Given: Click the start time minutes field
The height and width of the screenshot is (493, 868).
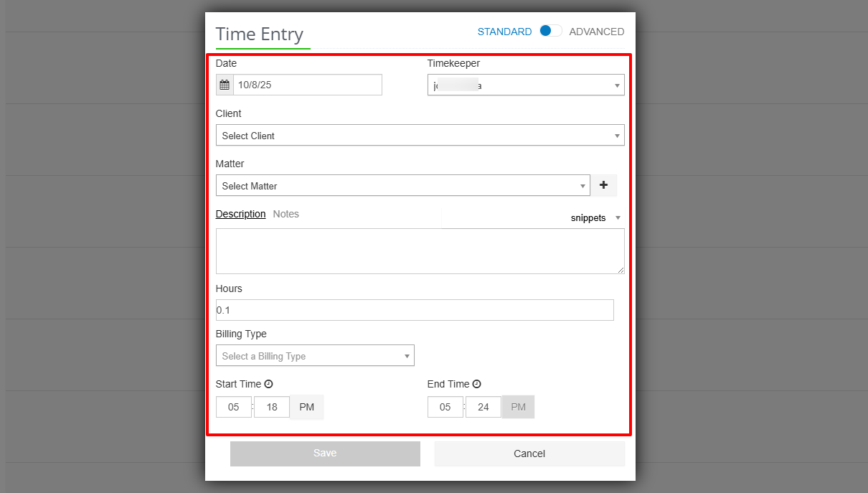Looking at the screenshot, I should click(271, 407).
